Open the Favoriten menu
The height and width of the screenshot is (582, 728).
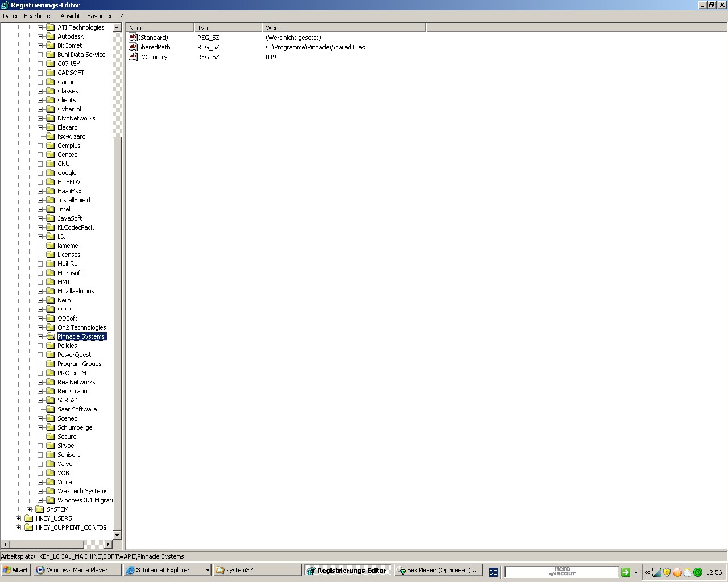(x=100, y=16)
